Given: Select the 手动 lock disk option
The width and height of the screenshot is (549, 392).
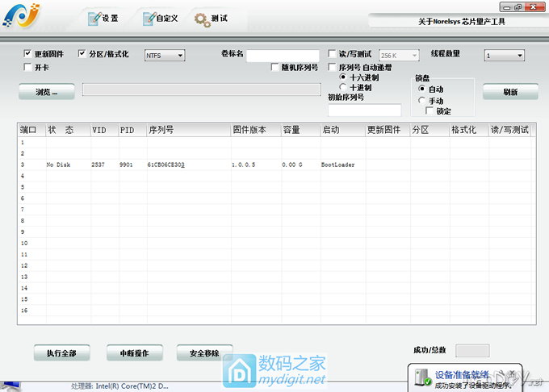Looking at the screenshot, I should pyautogui.click(x=421, y=101).
